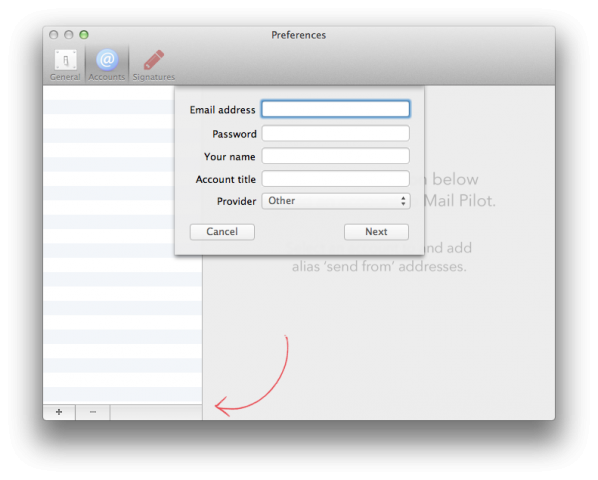The width and height of the screenshot is (598, 480).
Task: Open the Signatures pencil icon pane
Action: 154,64
